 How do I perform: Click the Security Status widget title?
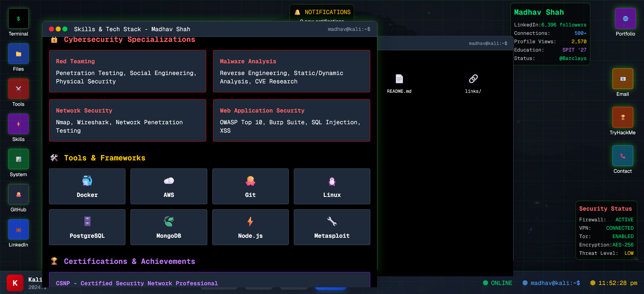pyautogui.click(x=605, y=209)
